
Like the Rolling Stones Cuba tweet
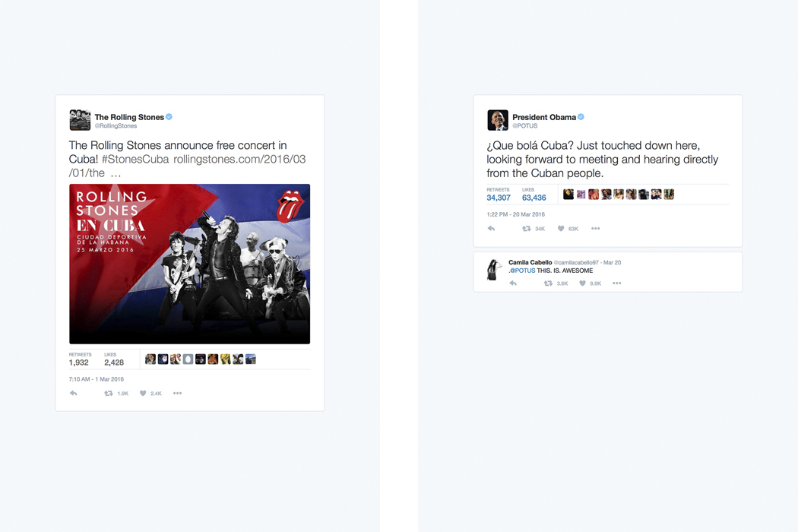tap(143, 393)
